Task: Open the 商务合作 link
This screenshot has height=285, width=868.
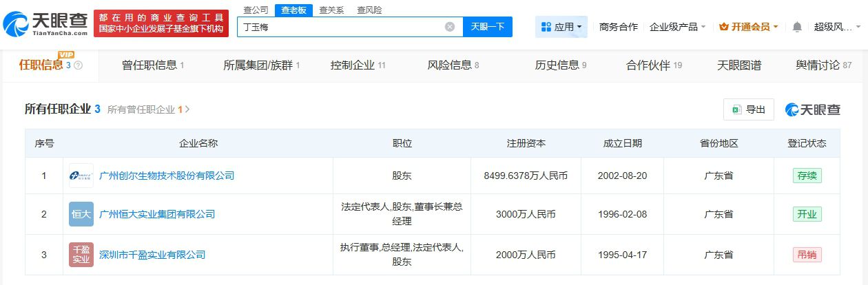Action: pos(619,27)
